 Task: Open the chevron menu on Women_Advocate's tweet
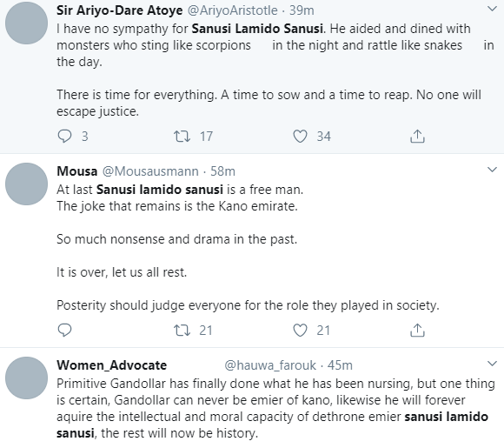click(492, 364)
